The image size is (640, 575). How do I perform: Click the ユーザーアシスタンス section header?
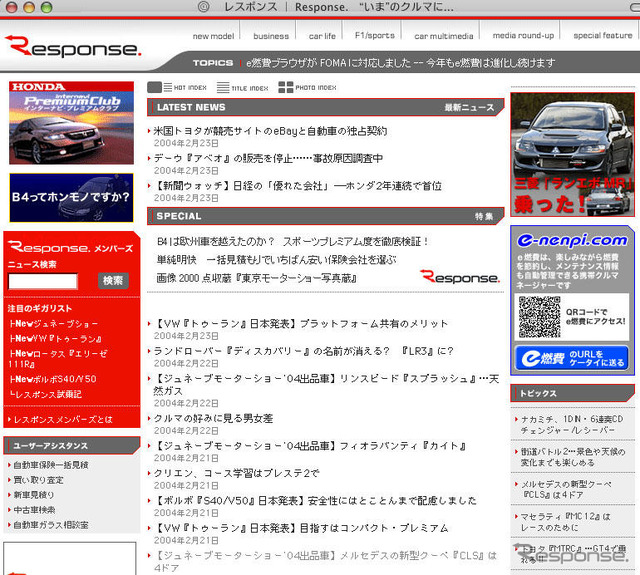tap(71, 446)
